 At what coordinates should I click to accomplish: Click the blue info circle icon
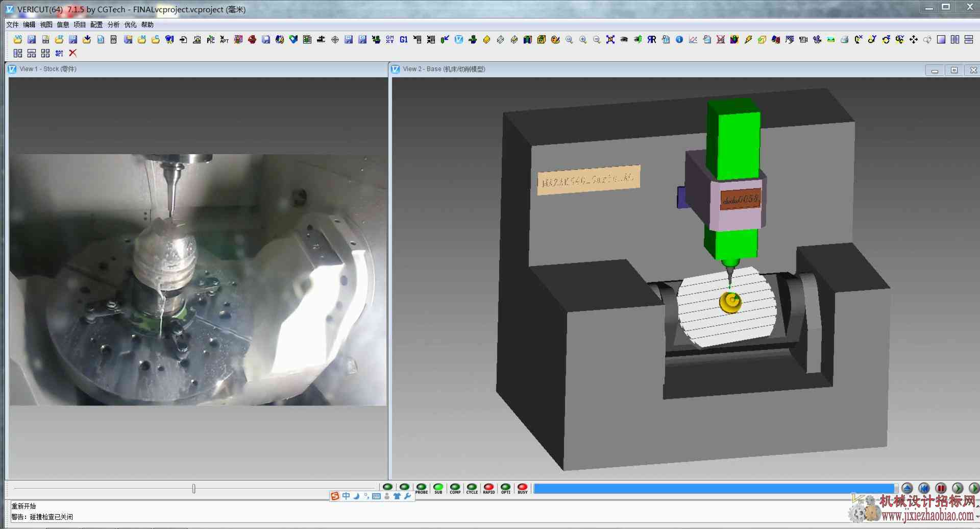pyautogui.click(x=679, y=39)
